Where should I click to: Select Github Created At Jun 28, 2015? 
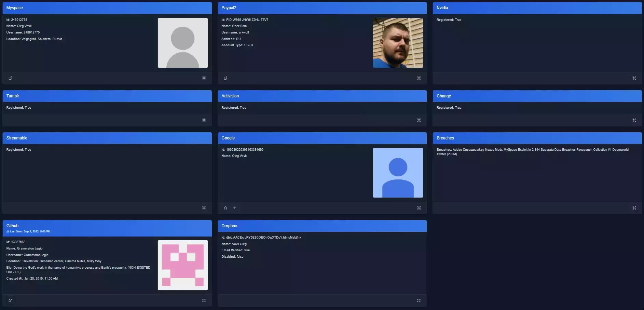[x=32, y=279]
